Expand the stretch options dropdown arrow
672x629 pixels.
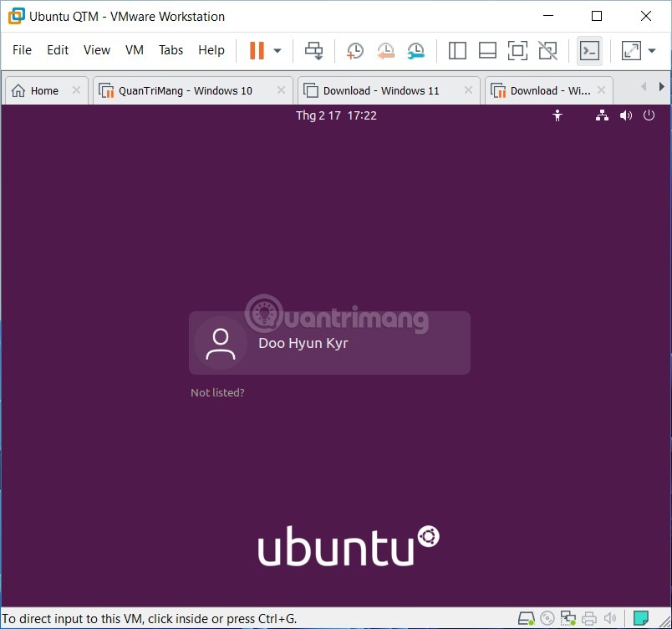tap(652, 50)
